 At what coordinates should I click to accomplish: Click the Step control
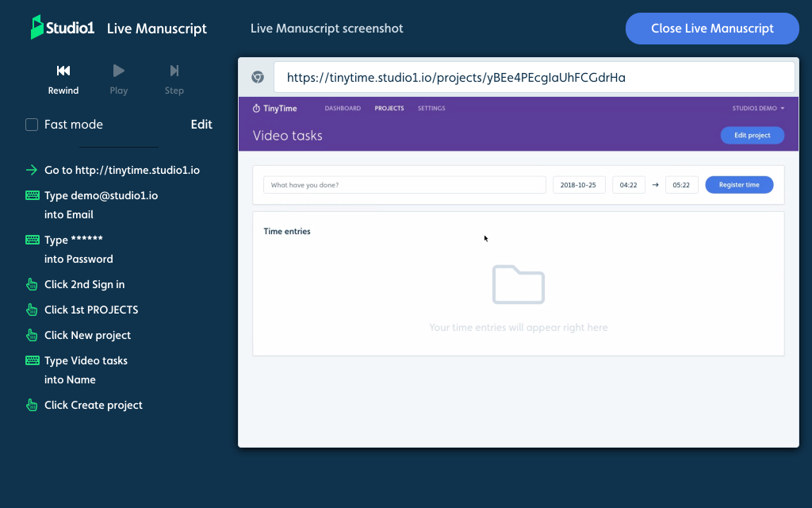[x=174, y=79]
